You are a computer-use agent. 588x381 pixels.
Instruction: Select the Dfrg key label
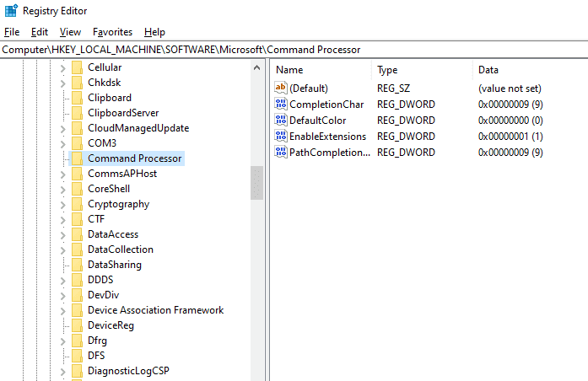click(x=98, y=341)
